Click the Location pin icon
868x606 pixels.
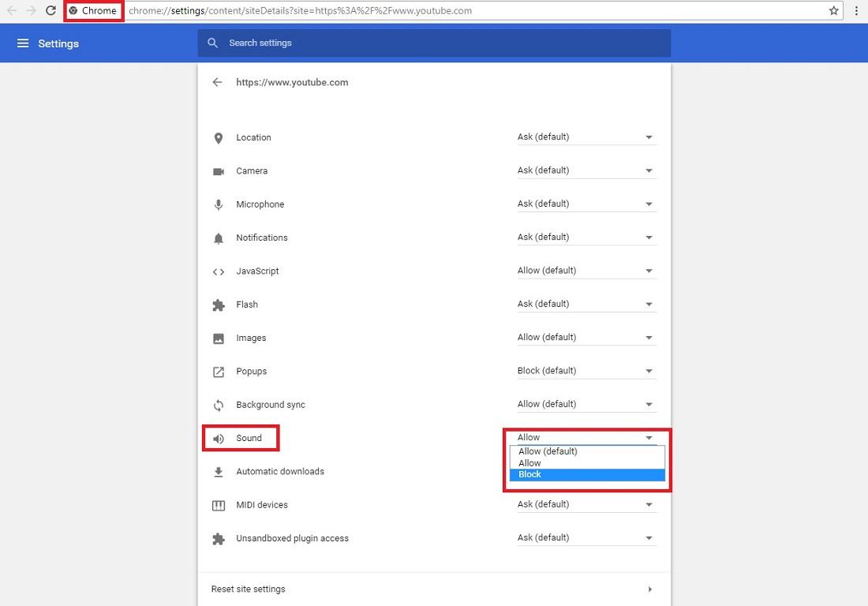pos(219,137)
